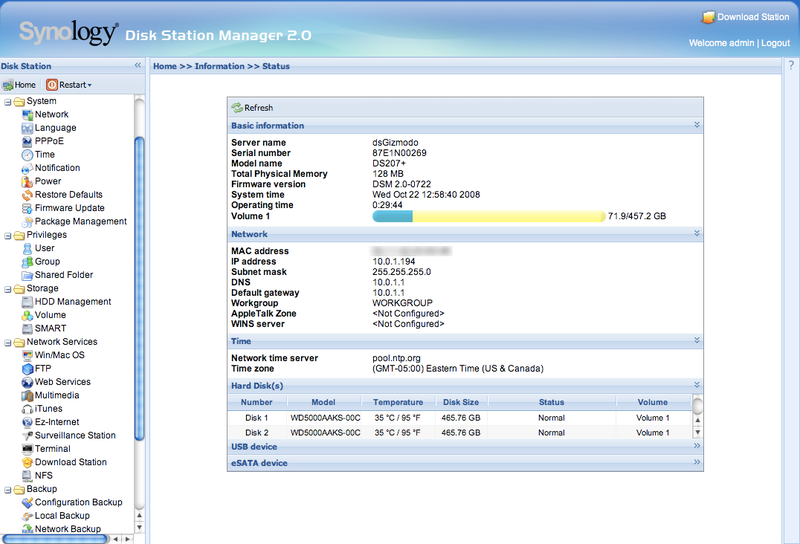Sort by the Model column header
The image size is (800, 544).
pyautogui.click(x=323, y=402)
